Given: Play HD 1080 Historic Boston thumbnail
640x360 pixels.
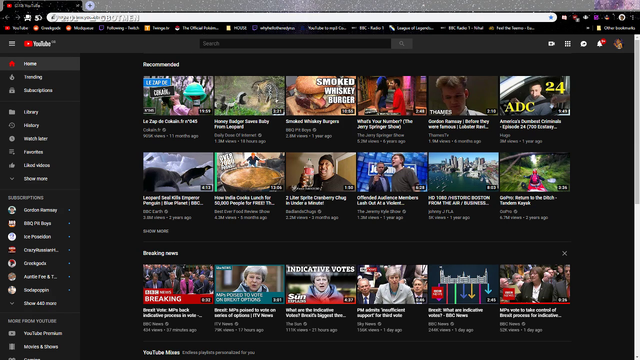Looking at the screenshot, I should tap(463, 172).
